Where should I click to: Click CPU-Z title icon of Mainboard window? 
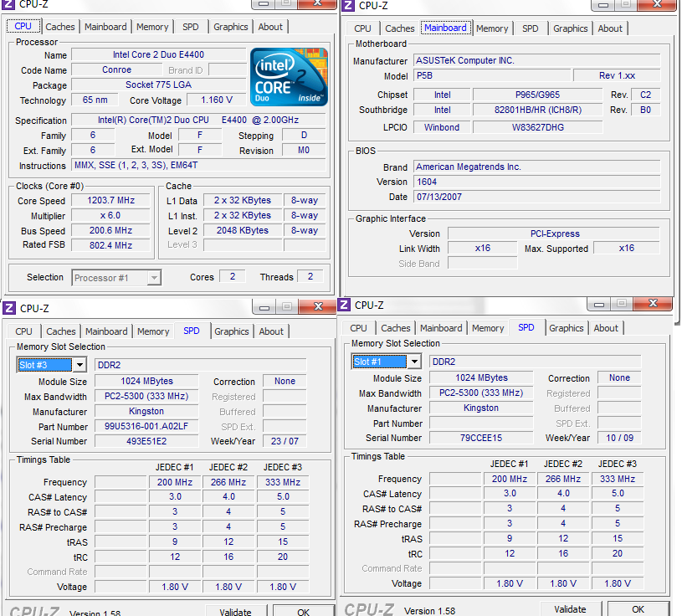point(347,6)
